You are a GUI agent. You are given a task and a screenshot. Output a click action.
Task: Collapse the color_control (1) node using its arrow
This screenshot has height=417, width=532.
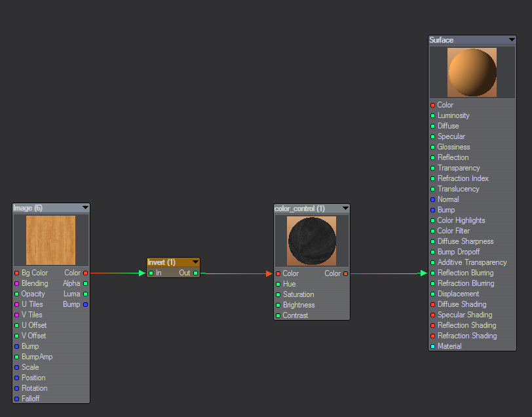[345, 208]
